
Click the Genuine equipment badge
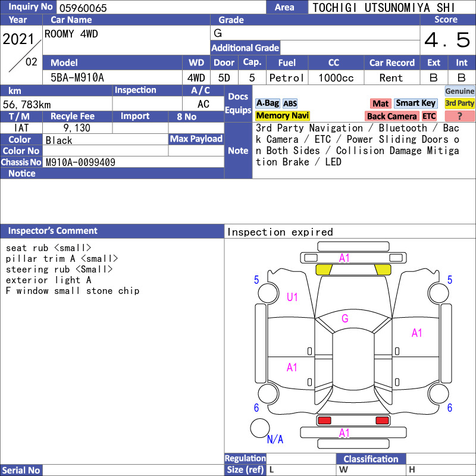click(459, 91)
